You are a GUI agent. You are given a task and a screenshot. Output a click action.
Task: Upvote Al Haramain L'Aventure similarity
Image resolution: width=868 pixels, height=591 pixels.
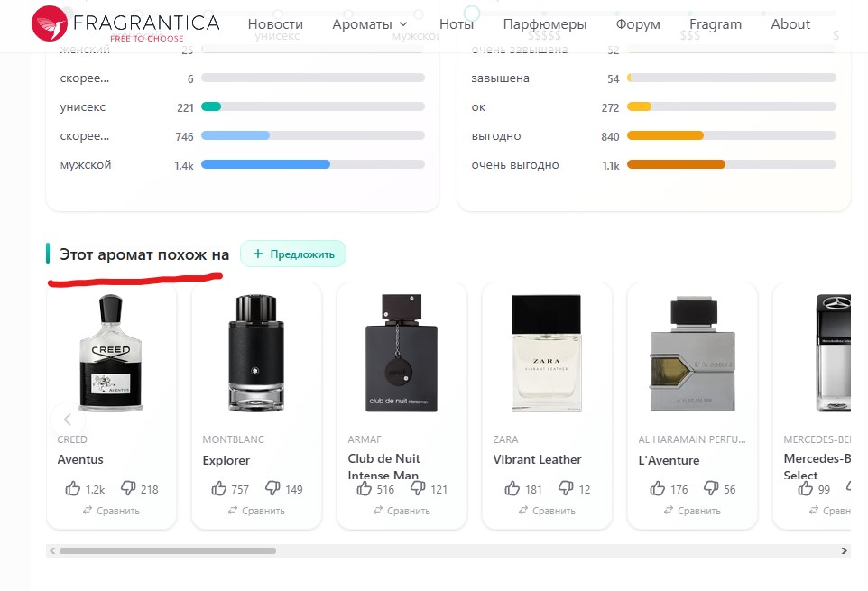pos(657,489)
